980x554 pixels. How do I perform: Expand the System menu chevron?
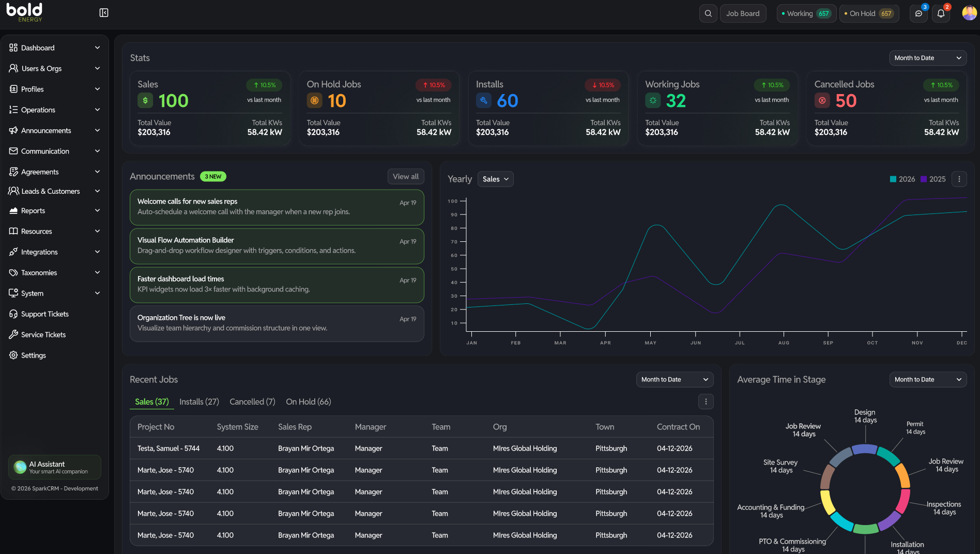(97, 293)
